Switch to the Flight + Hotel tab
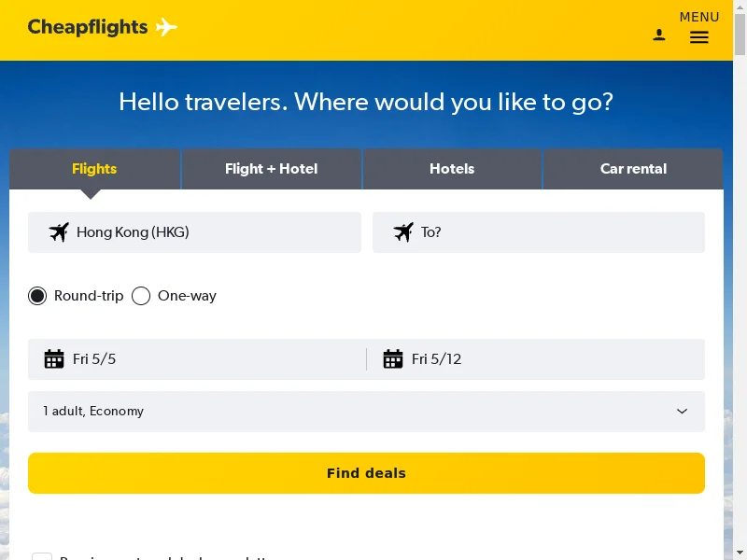The image size is (747, 560). (x=271, y=169)
